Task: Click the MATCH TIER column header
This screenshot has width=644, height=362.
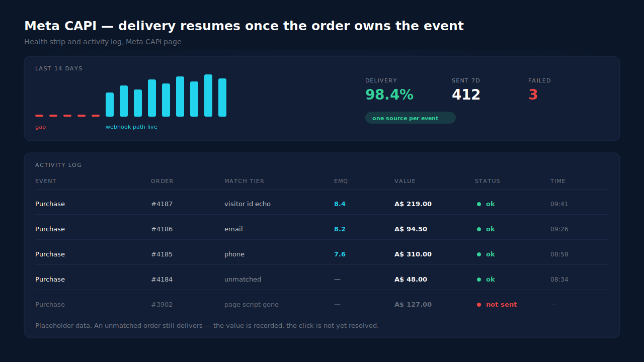Action: click(244, 181)
